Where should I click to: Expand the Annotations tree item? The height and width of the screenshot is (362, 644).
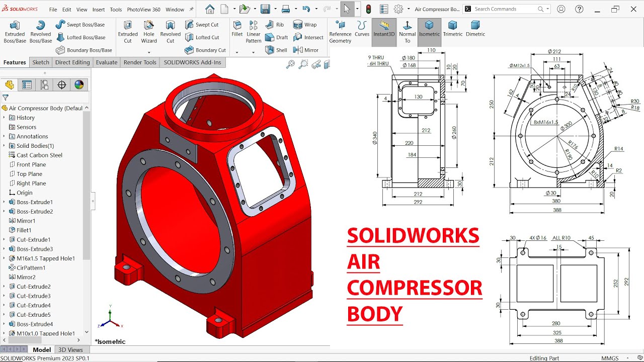(x=5, y=136)
